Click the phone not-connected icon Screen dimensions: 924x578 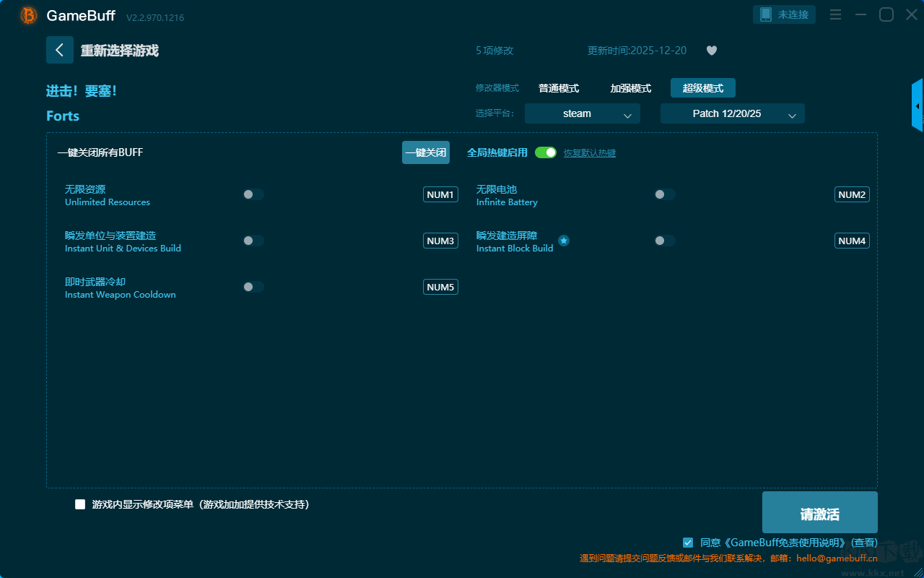click(766, 14)
